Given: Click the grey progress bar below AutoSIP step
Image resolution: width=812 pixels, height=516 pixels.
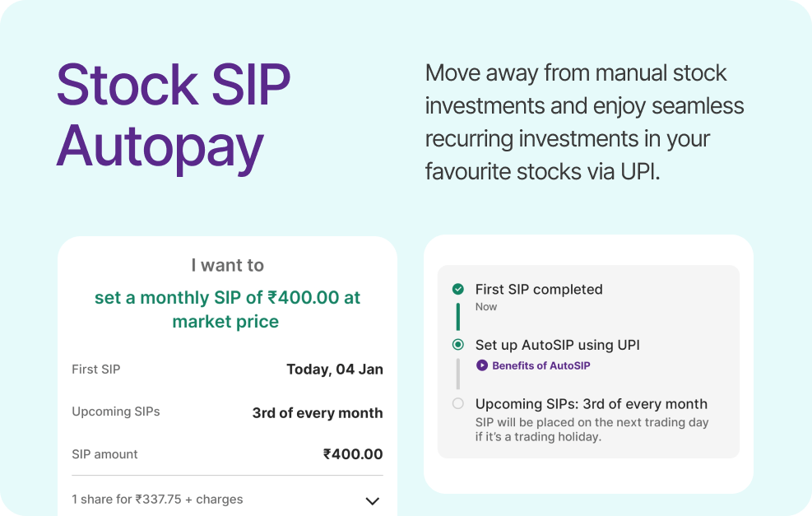Looking at the screenshot, I should click(458, 373).
